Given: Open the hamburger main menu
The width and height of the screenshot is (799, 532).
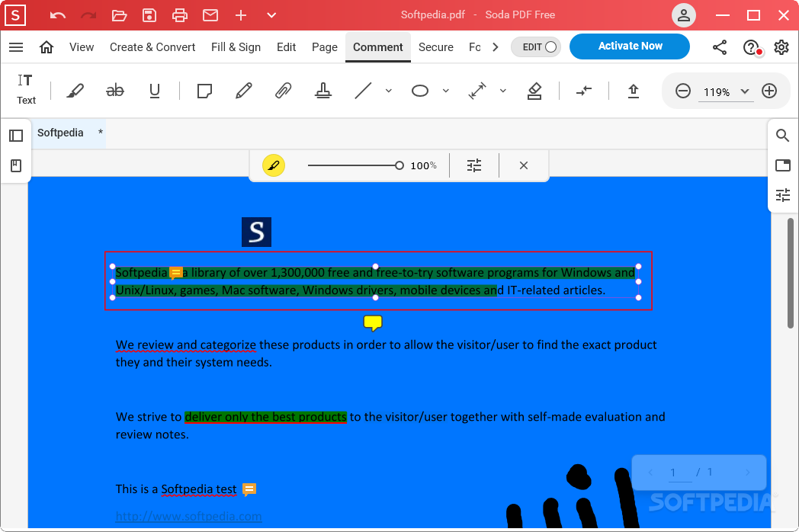Looking at the screenshot, I should click(x=16, y=47).
